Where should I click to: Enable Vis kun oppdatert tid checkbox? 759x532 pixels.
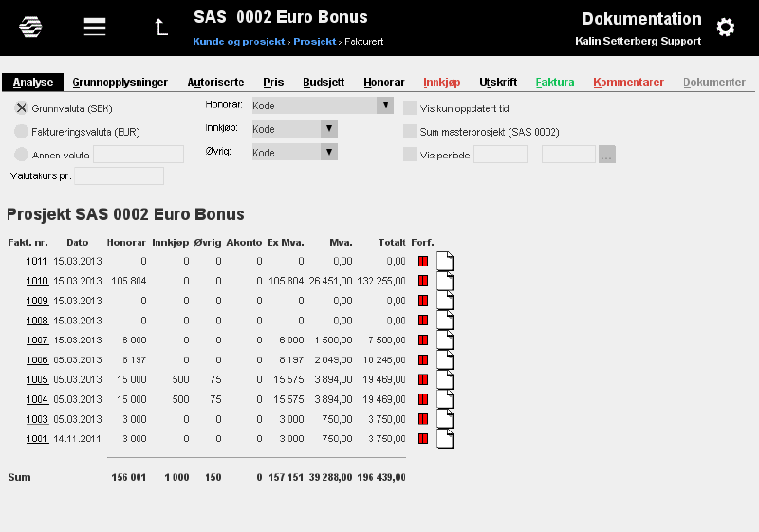click(x=410, y=108)
